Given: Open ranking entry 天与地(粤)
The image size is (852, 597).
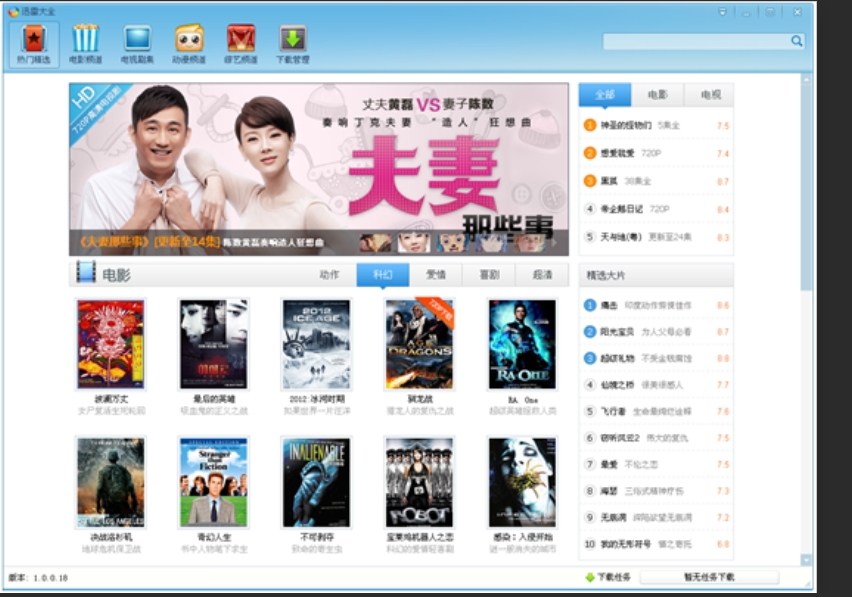Looking at the screenshot, I should pyautogui.click(x=656, y=237).
